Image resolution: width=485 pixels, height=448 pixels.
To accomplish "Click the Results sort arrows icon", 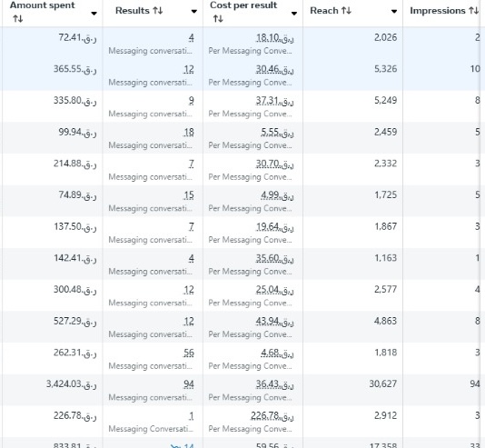I will click(x=158, y=11).
